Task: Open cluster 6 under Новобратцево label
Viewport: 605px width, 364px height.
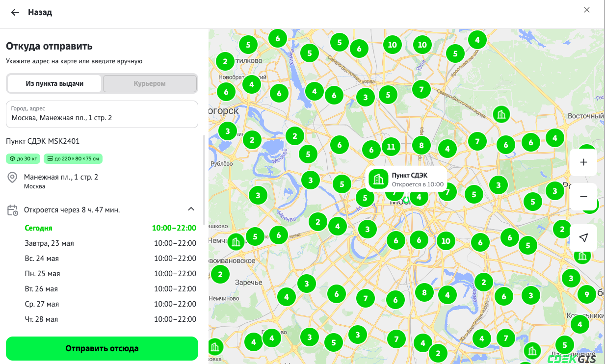Action: (x=226, y=91)
